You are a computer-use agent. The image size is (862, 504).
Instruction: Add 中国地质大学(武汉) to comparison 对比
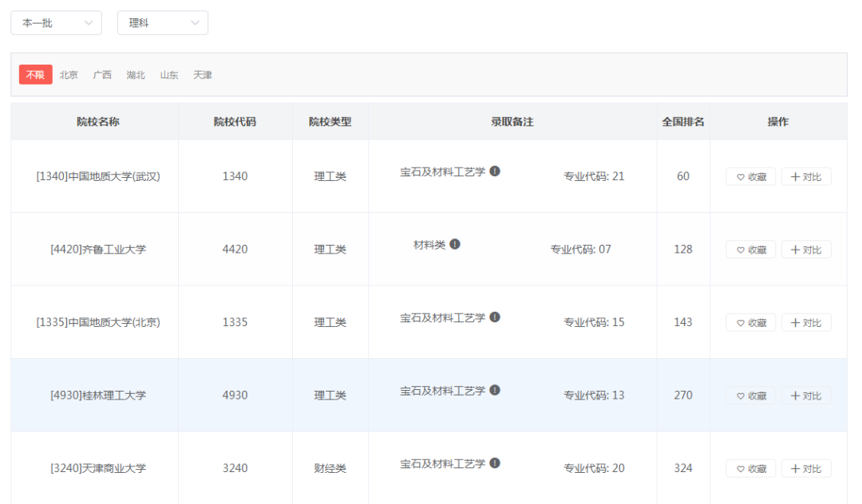pos(806,177)
